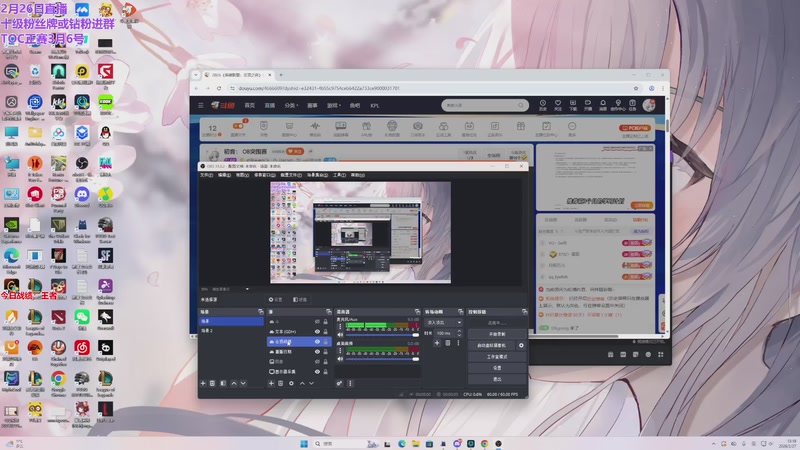The width and height of the screenshot is (800, 450).
Task: Open OBS 编辑 menu
Action: pyautogui.click(x=224, y=175)
